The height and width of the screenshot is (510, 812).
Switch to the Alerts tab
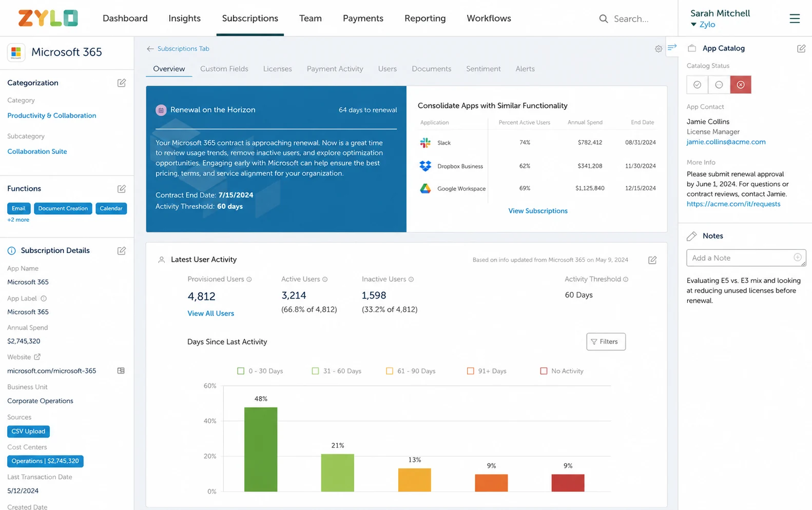[525, 69]
